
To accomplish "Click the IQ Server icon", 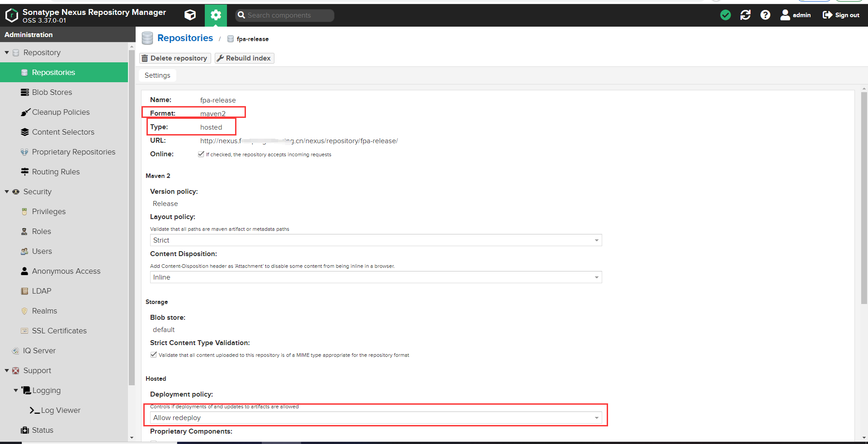I will tap(16, 351).
